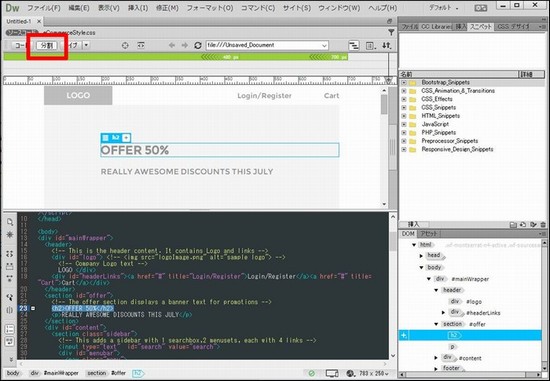Viewport: 550px width, 381px height.
Task: Switch to Code view button
Action: click(x=20, y=46)
